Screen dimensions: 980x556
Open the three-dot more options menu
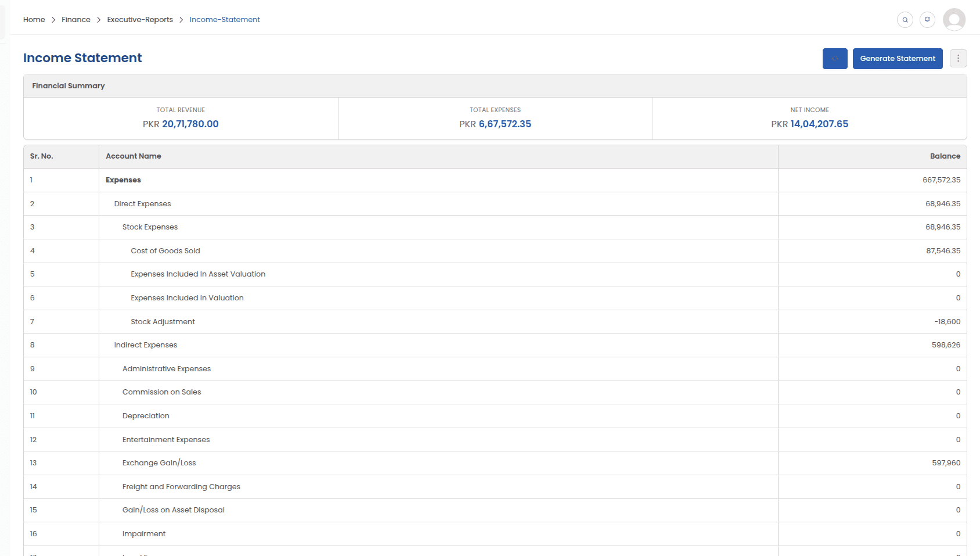coord(958,59)
